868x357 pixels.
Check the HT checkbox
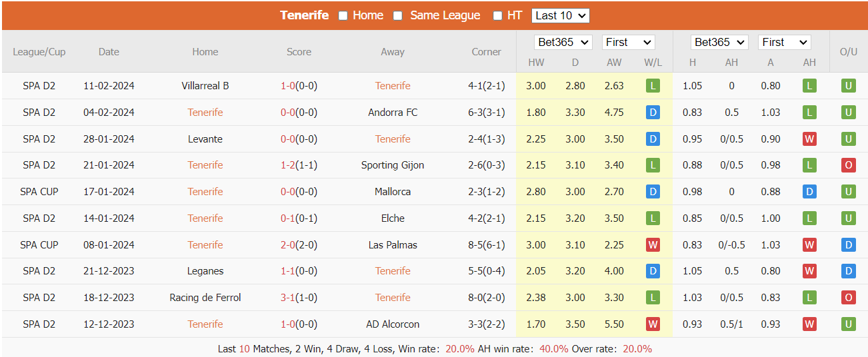click(497, 15)
